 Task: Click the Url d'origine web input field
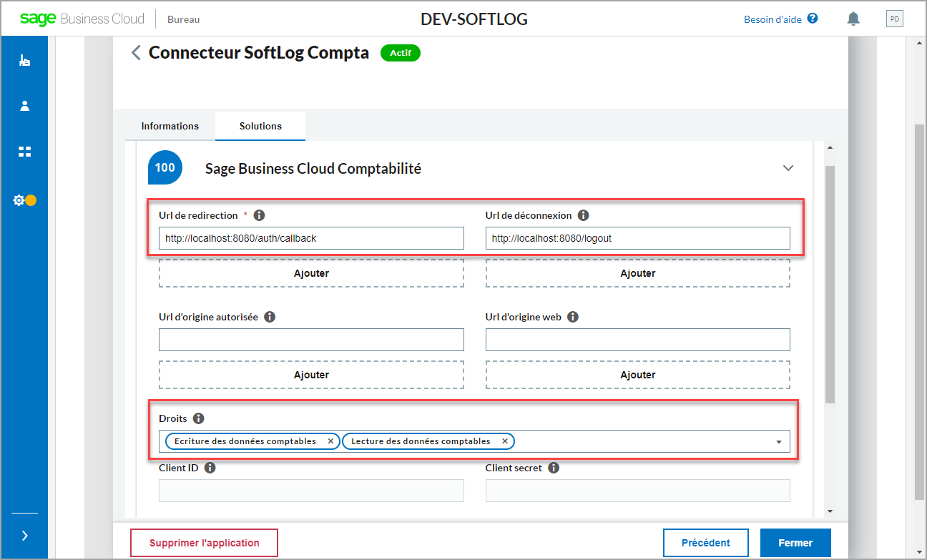[x=638, y=340]
